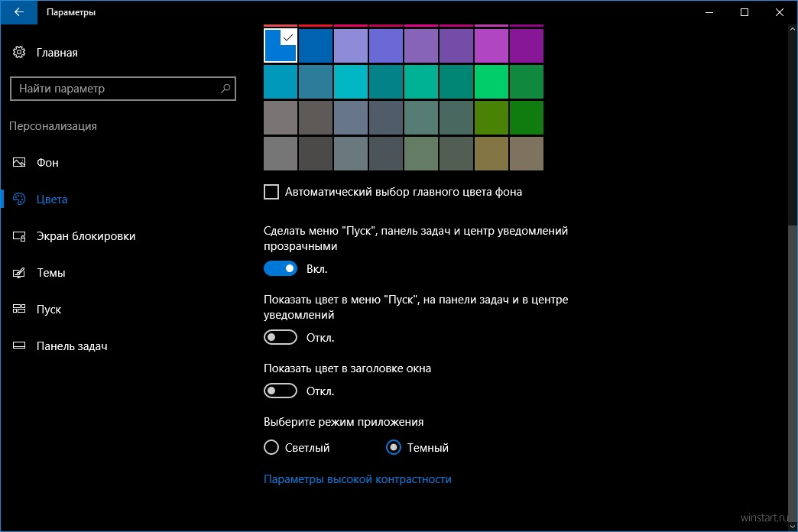This screenshot has width=798, height=532.
Task: Click the Персонализация heading text
Action: tap(53, 126)
